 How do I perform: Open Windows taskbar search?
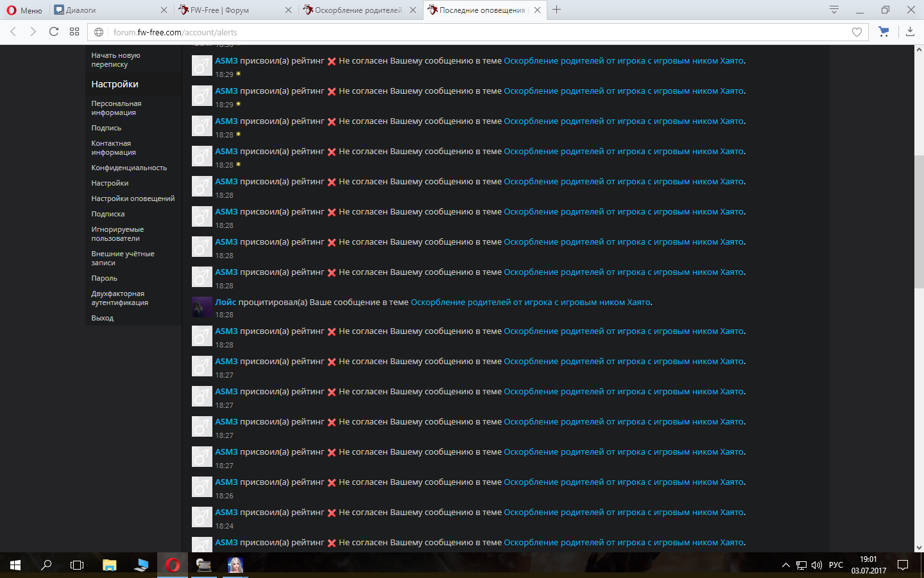coord(46,565)
